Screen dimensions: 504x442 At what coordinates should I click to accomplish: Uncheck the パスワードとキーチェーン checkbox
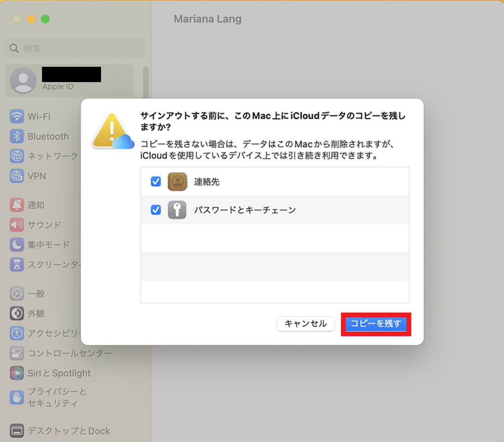156,210
